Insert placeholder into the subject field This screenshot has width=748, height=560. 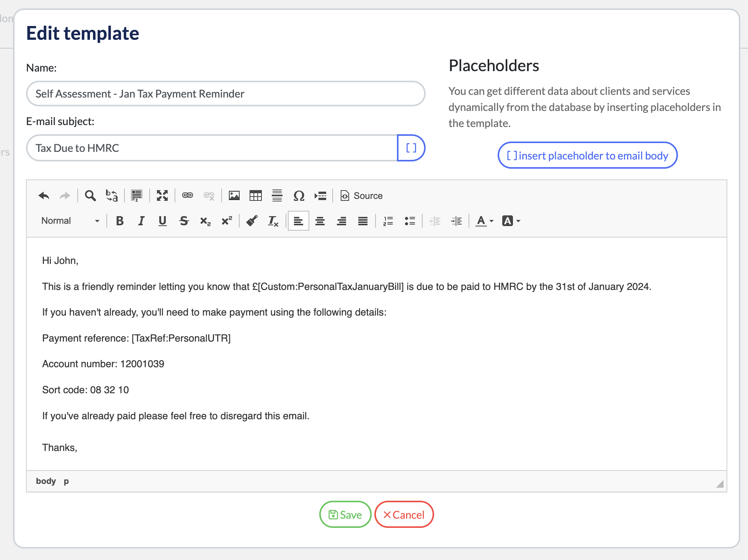click(411, 148)
